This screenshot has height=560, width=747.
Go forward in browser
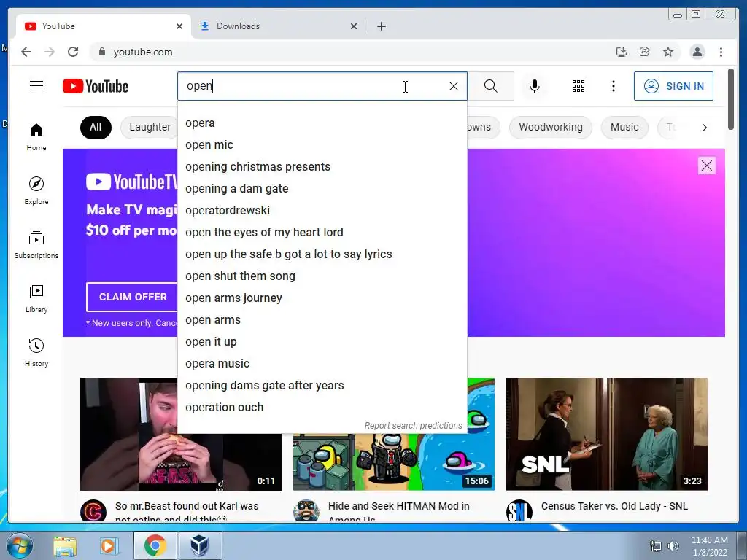pyautogui.click(x=50, y=52)
